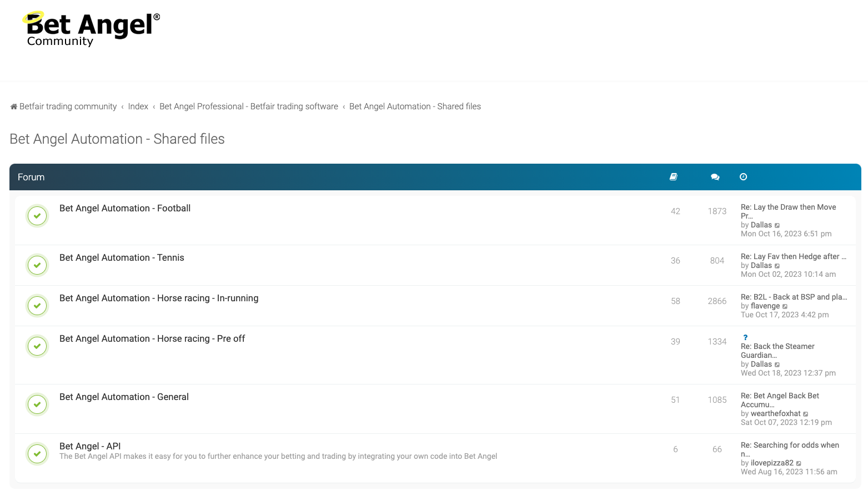Open the Bet Angel Automation - General forum
Image resolution: width=868 pixels, height=496 pixels.
click(x=124, y=397)
